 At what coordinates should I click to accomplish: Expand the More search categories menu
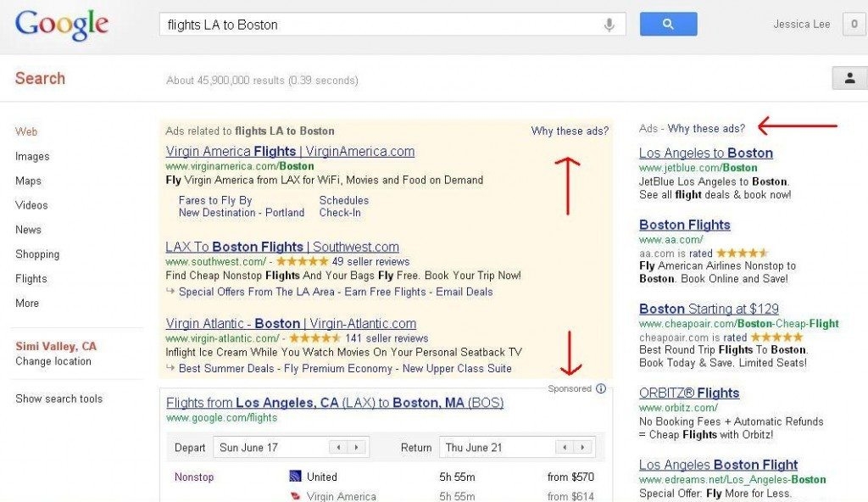click(27, 303)
